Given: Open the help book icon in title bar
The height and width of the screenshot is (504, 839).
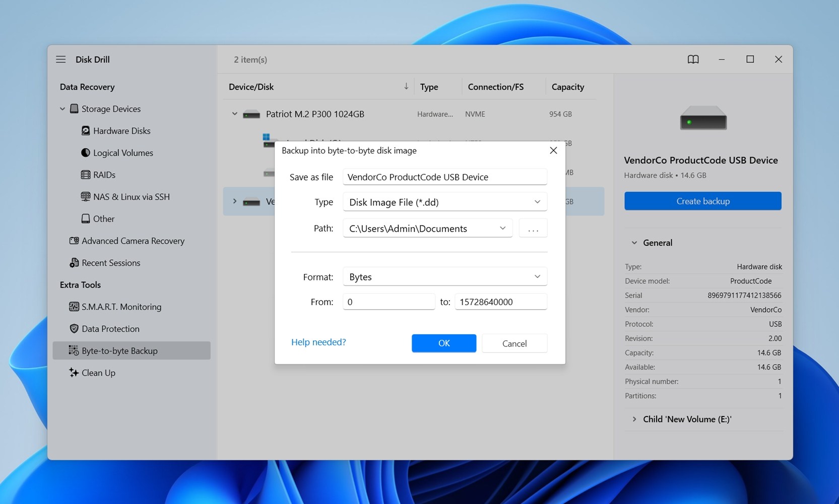Looking at the screenshot, I should [x=693, y=59].
